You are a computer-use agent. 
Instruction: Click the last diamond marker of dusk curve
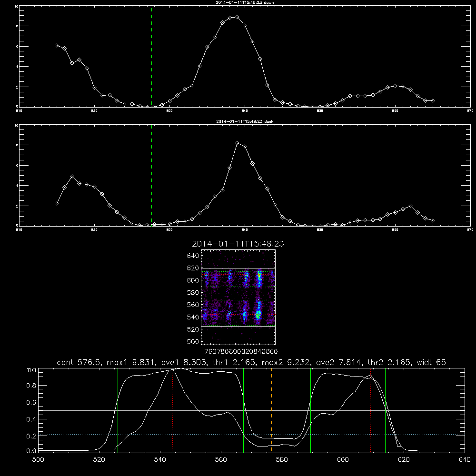(433, 221)
